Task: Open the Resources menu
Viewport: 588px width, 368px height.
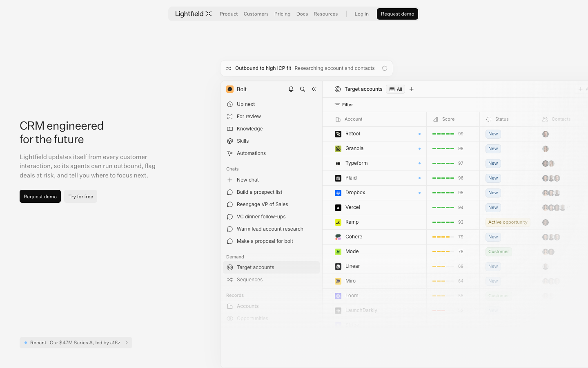Action: [x=326, y=14]
